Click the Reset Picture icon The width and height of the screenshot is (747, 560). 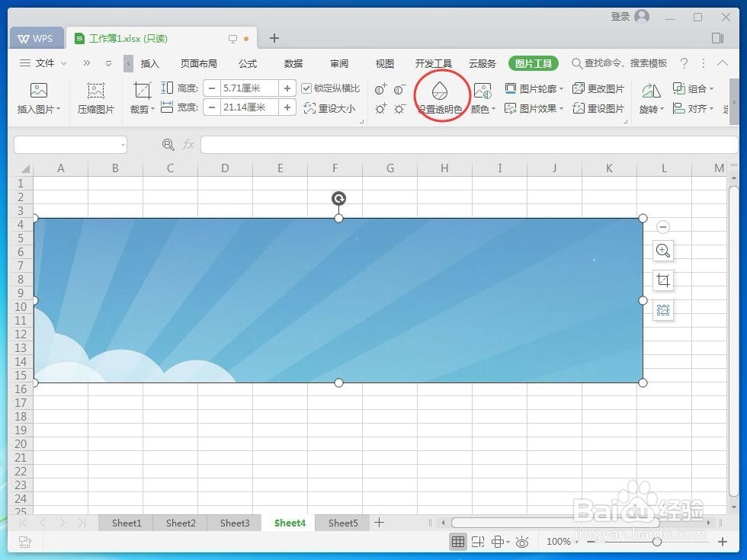pyautogui.click(x=599, y=108)
